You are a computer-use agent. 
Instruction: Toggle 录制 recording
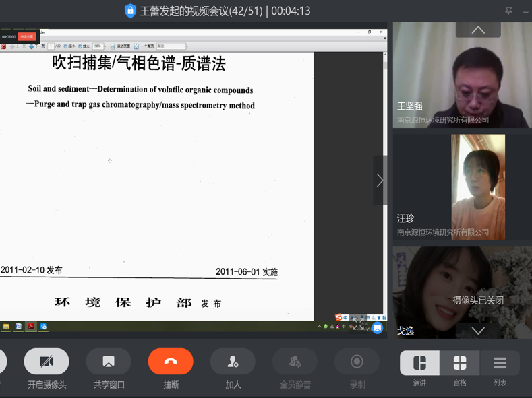coord(357,362)
